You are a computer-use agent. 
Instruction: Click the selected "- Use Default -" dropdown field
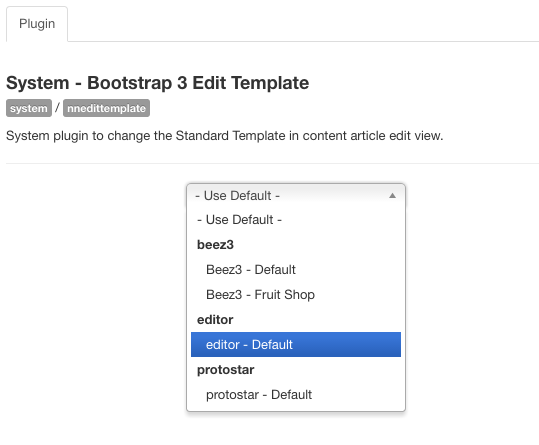296,196
